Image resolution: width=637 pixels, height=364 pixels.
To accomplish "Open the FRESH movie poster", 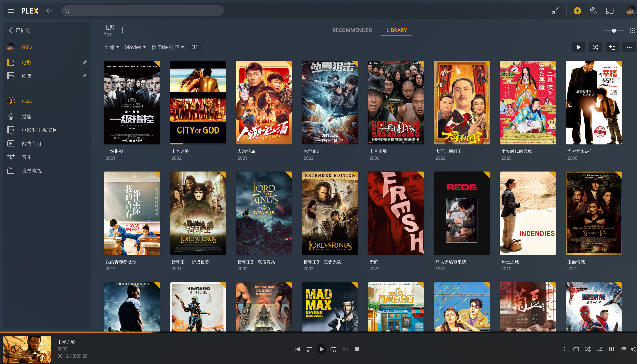I will coord(396,213).
